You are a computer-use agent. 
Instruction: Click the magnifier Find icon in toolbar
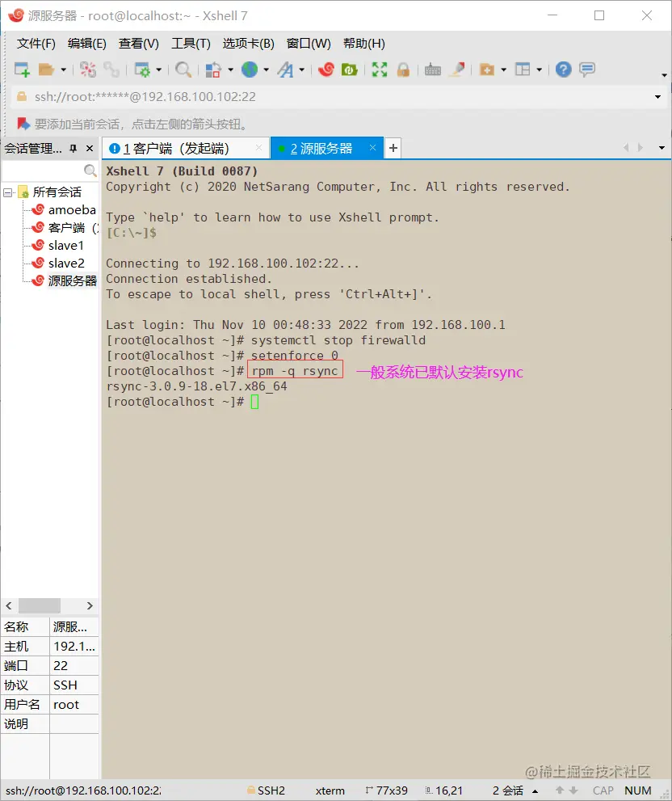183,70
